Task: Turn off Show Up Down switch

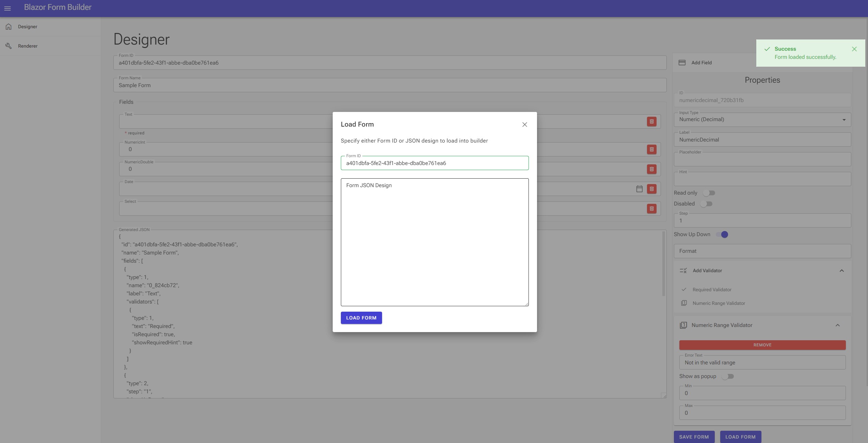Action: point(722,234)
